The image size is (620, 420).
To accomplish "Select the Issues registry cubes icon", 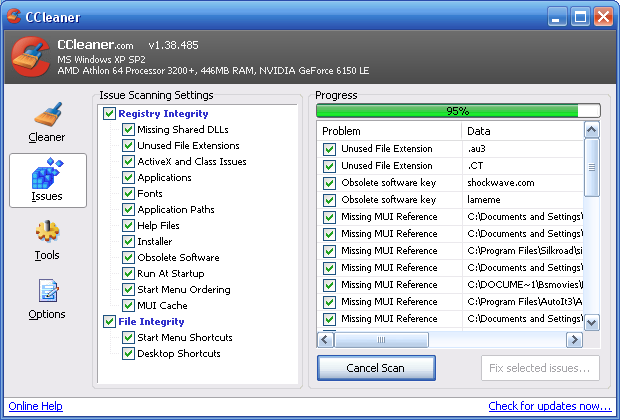I will 47,174.
